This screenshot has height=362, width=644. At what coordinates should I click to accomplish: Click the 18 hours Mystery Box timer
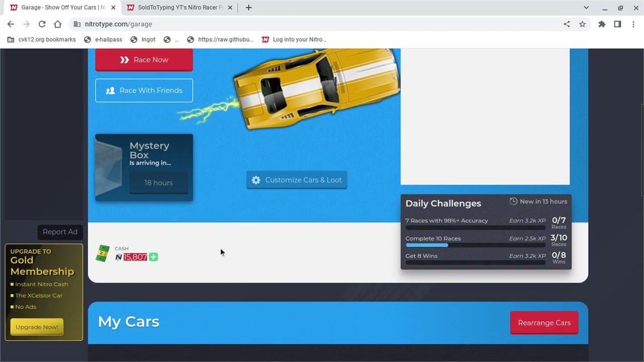(158, 183)
